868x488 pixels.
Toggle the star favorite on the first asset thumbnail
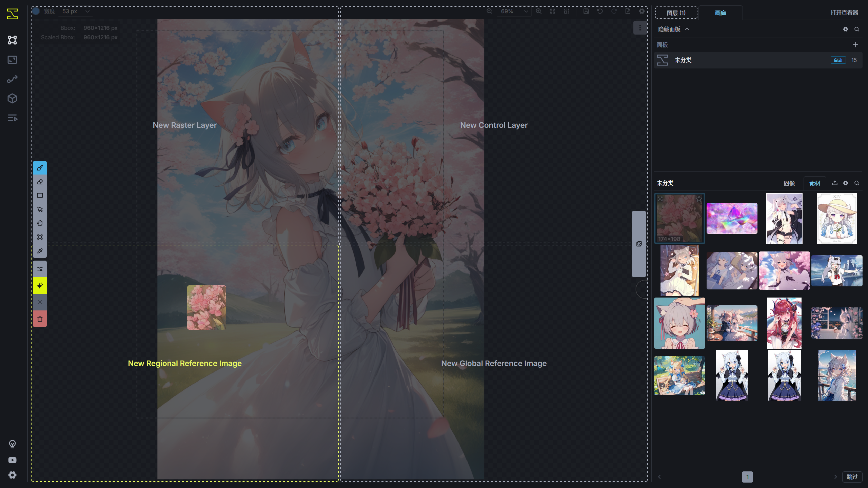point(699,199)
